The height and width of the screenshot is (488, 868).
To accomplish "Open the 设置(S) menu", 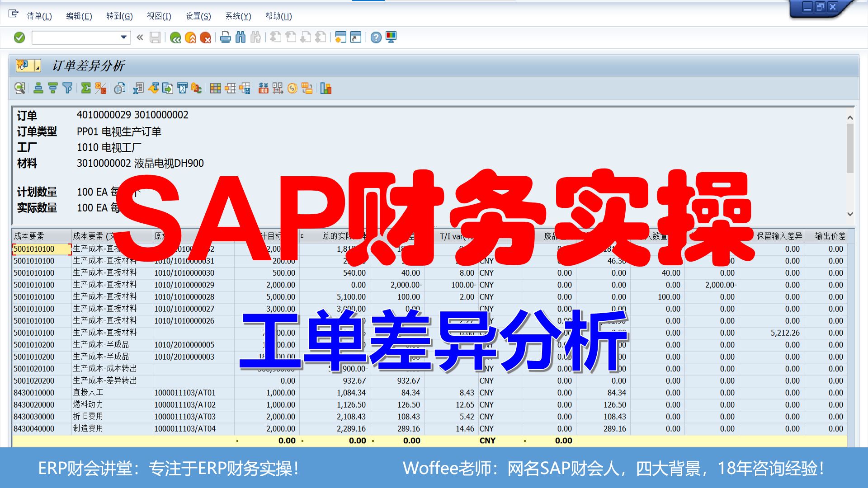I will (x=198, y=16).
